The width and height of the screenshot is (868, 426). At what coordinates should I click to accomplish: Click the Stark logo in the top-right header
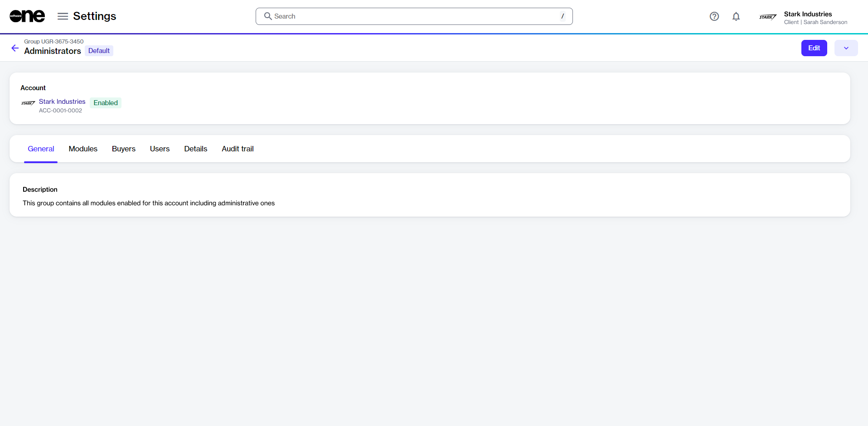[x=768, y=17]
